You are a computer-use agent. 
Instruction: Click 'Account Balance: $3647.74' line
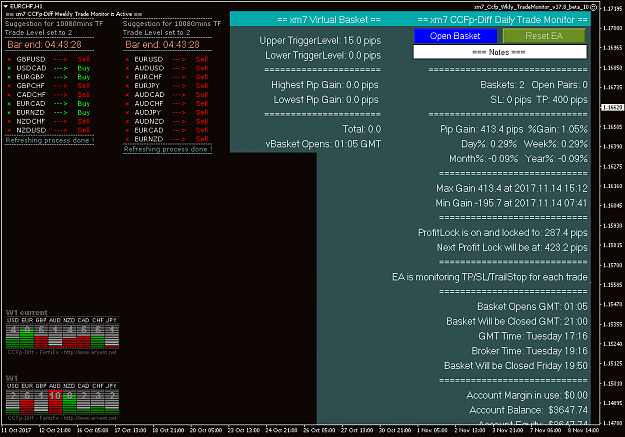pyautogui.click(x=528, y=410)
